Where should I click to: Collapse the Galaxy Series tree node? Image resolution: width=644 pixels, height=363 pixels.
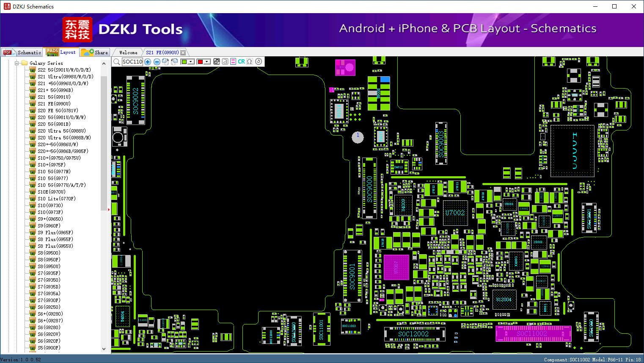17,63
